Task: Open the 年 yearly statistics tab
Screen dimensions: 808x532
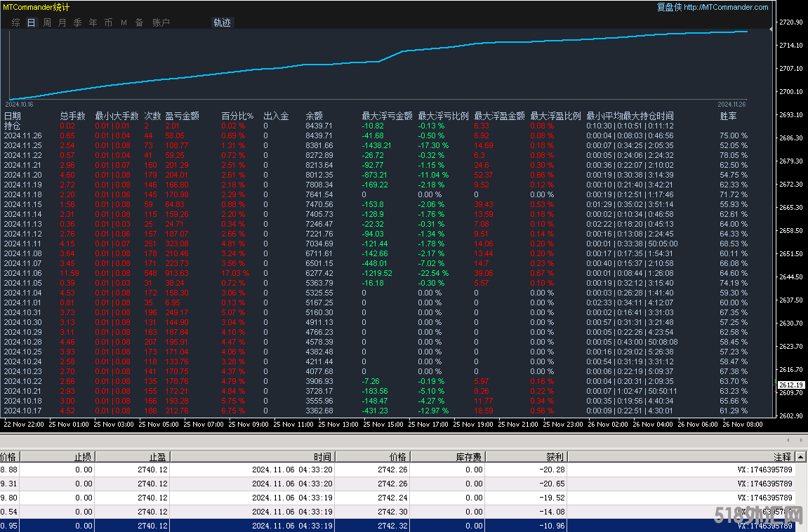Action: coord(93,22)
